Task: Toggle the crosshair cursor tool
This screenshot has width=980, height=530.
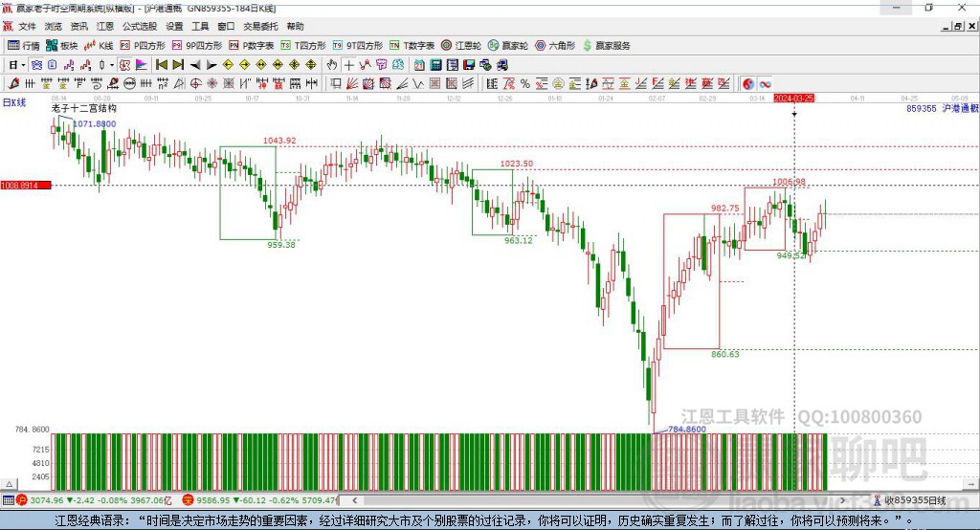Action: (348, 65)
